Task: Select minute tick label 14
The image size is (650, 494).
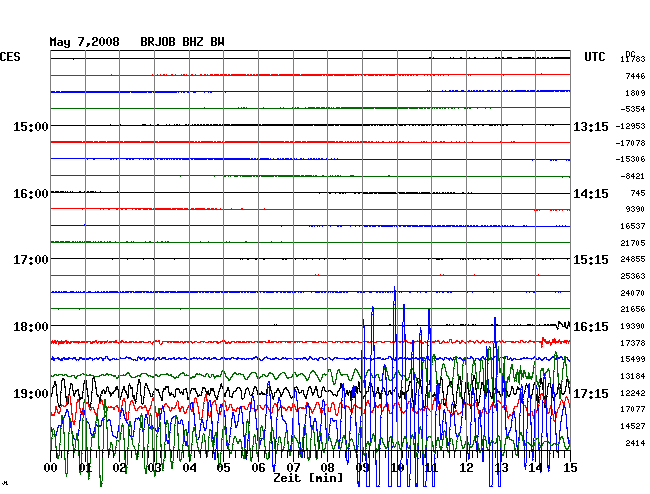Action: 535,468
